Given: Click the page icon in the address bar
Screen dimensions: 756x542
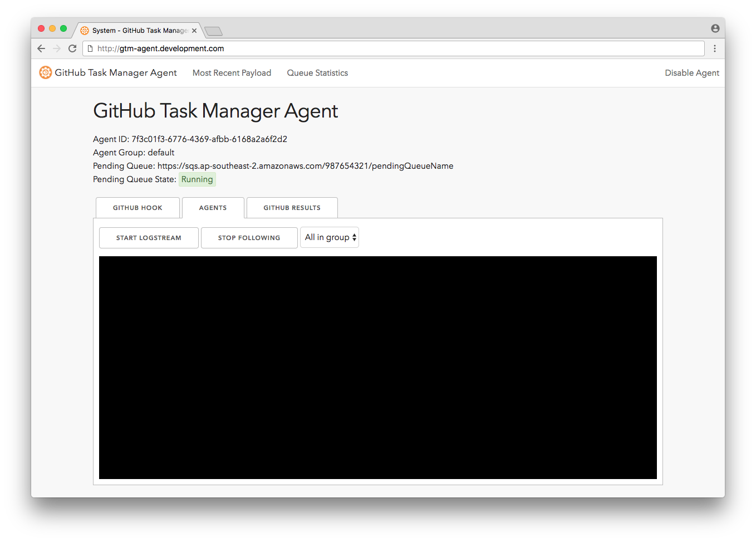Looking at the screenshot, I should [x=90, y=48].
